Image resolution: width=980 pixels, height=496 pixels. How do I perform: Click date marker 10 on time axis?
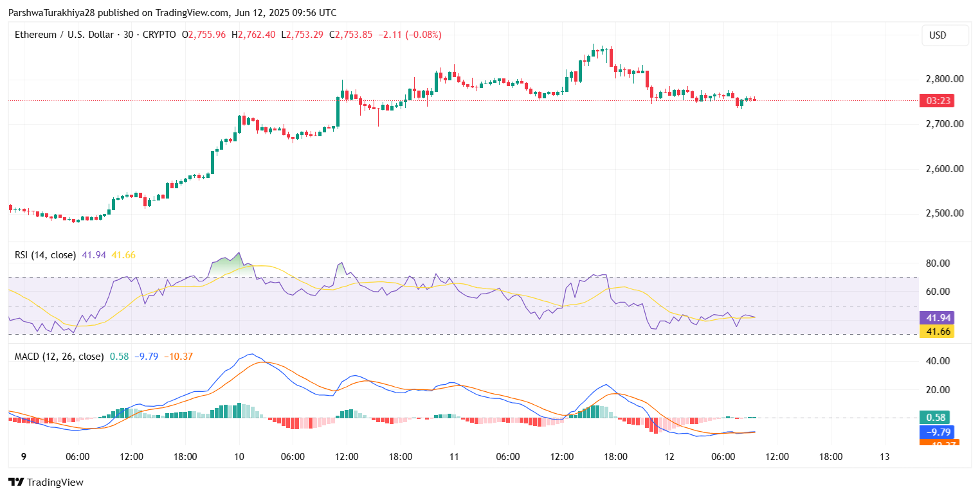[x=239, y=456]
